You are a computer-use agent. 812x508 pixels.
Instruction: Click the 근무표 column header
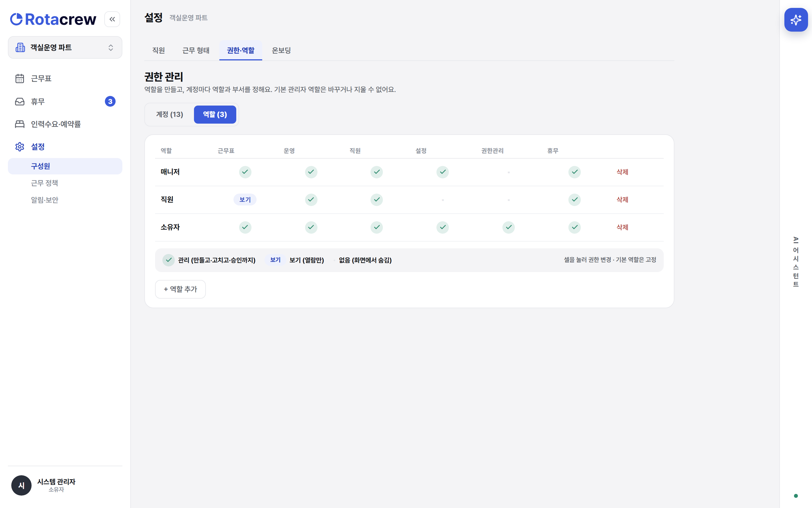(226, 151)
